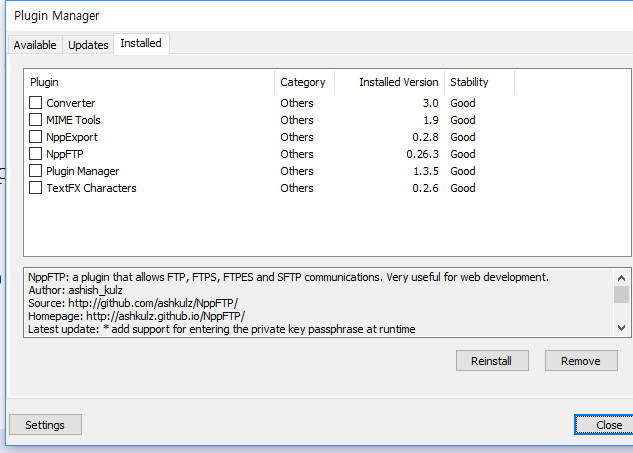The image size is (633, 453).
Task: Check the NppExport plugin box
Action: [x=36, y=136]
